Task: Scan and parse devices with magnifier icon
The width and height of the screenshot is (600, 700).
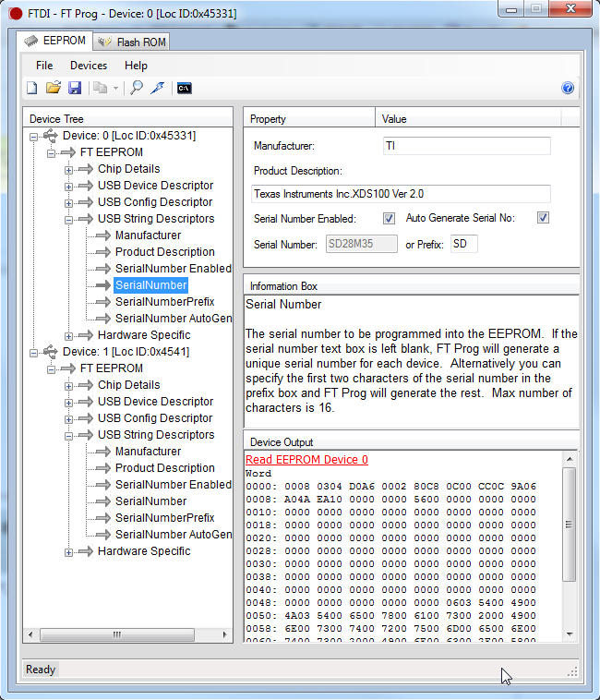Action: (x=137, y=88)
